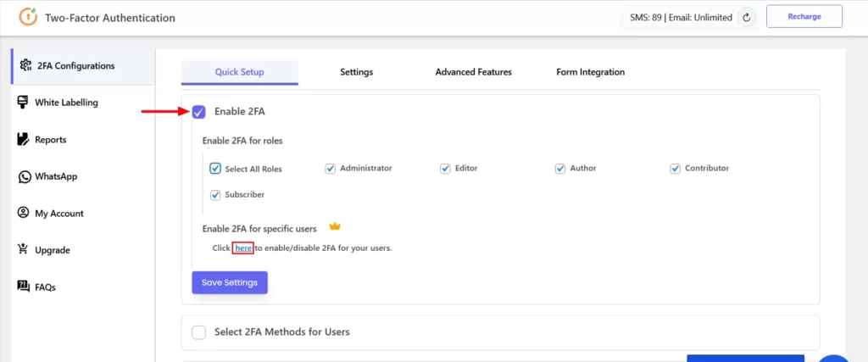868x362 pixels.
Task: Click the White Labelling paint roller icon
Action: 23,103
